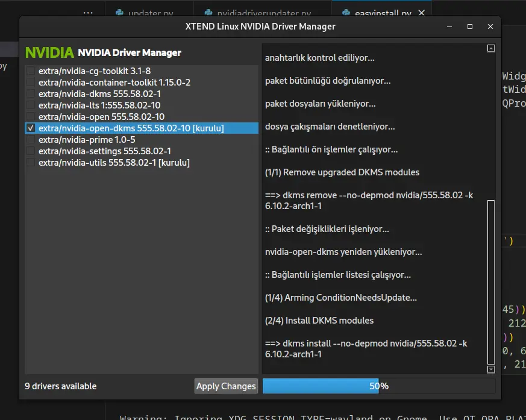Tick the extra/nvidia-cg-toolkit 3.1-8 checkbox
The image size is (526, 420).
[x=31, y=71]
